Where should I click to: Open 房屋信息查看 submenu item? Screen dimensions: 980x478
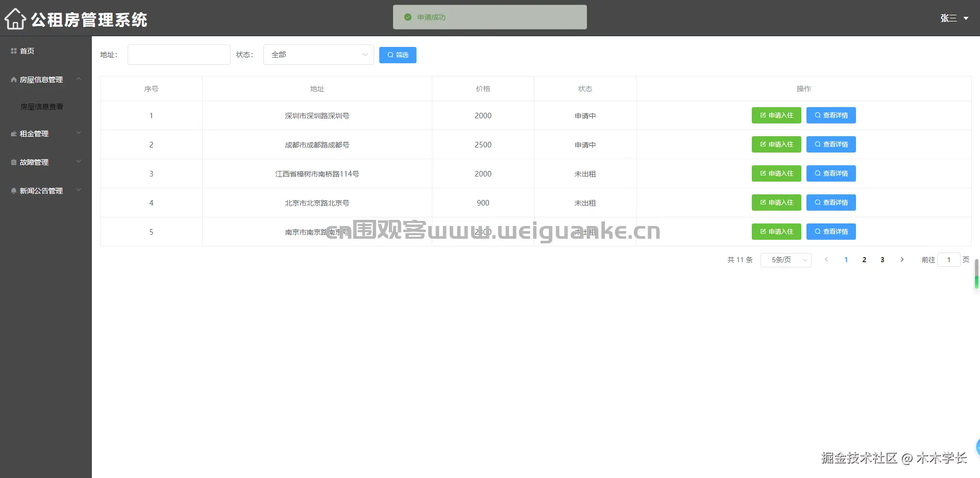pyautogui.click(x=42, y=107)
